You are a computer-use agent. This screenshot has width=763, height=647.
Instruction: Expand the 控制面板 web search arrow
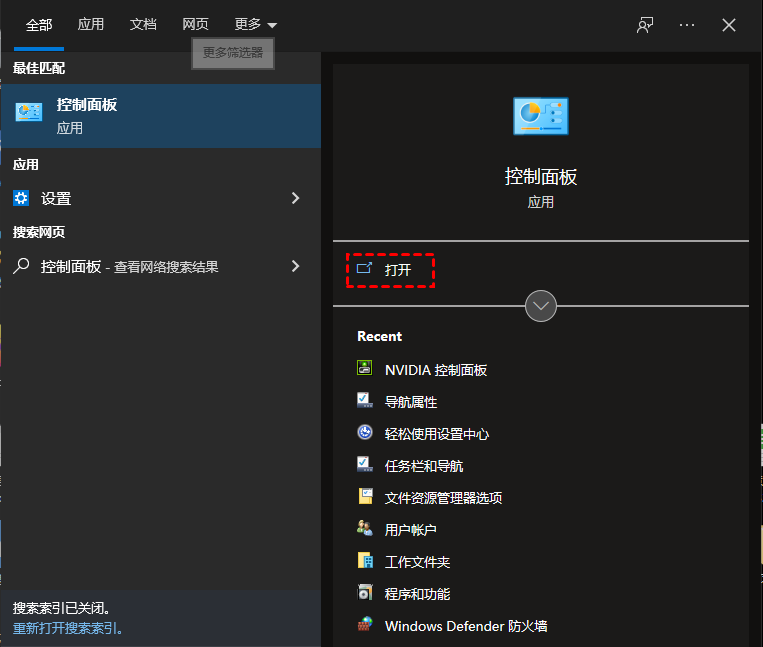295,266
